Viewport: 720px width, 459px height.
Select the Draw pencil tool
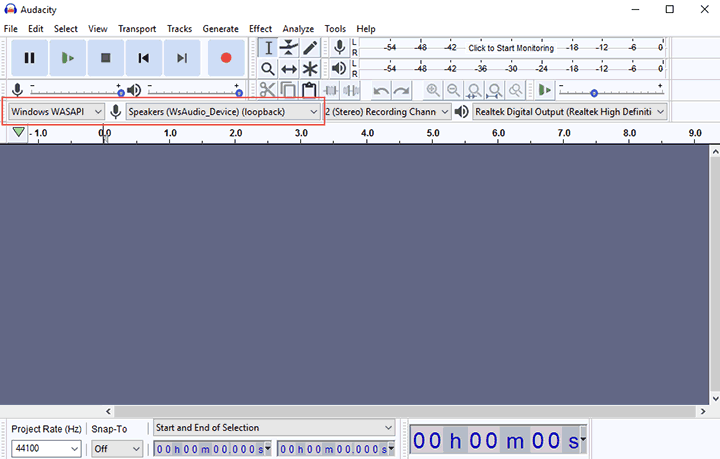[x=310, y=47]
